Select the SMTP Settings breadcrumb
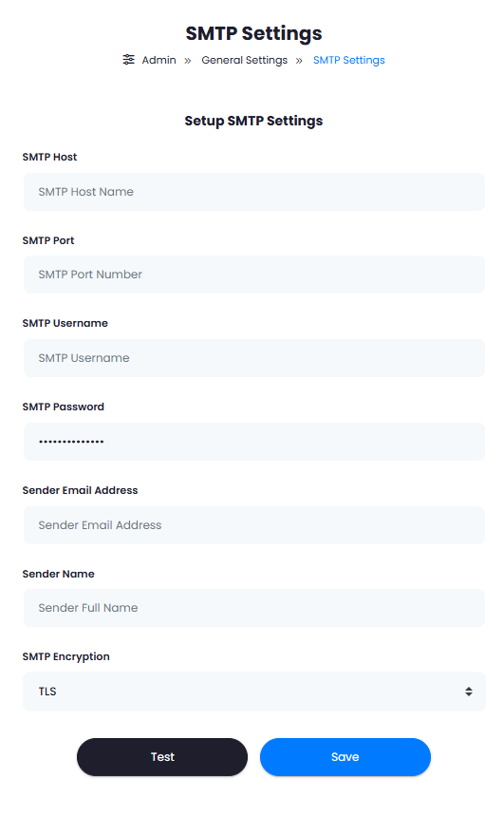 point(348,60)
